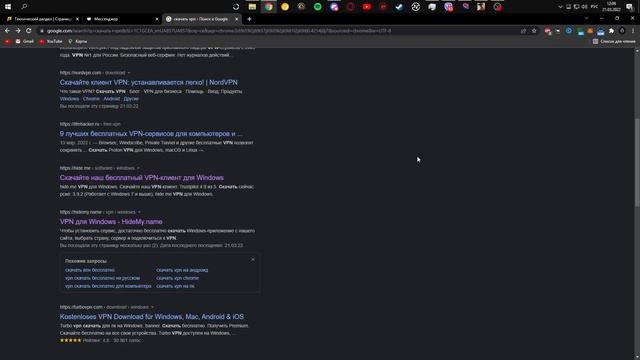Open 'VPN для Windows - HideMy.name' result
This screenshot has height=360, width=640.
111,222
